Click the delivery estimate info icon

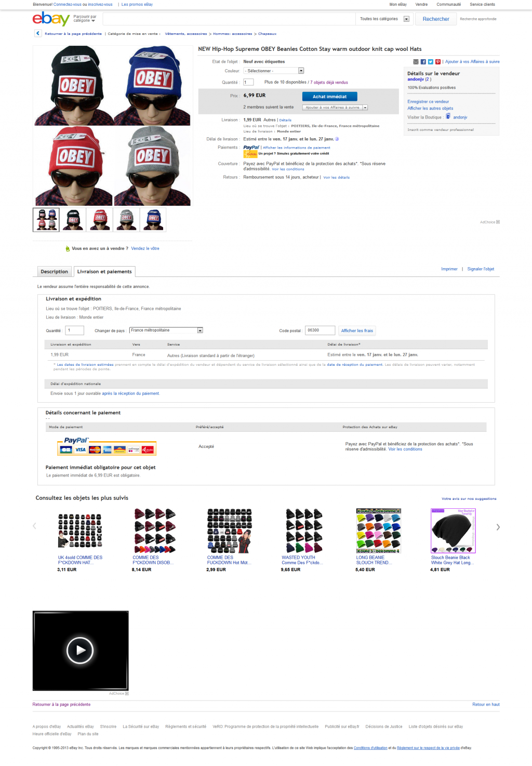[x=337, y=139]
